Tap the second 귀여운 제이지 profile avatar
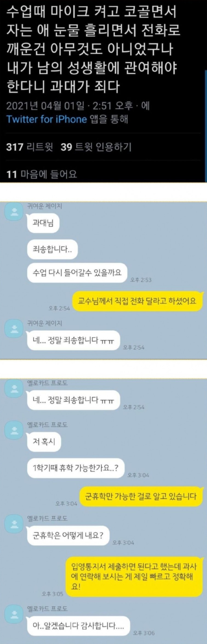 coord(14,328)
